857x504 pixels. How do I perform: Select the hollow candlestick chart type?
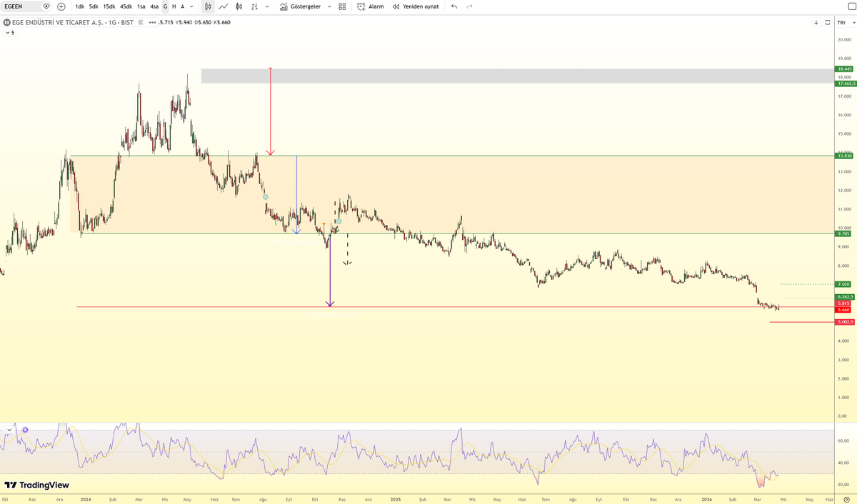[x=207, y=6]
